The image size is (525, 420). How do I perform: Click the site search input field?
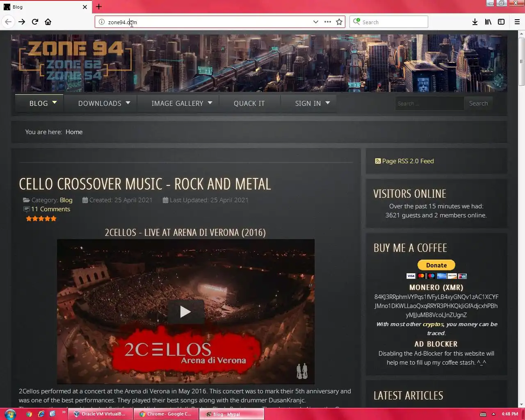coord(429,103)
